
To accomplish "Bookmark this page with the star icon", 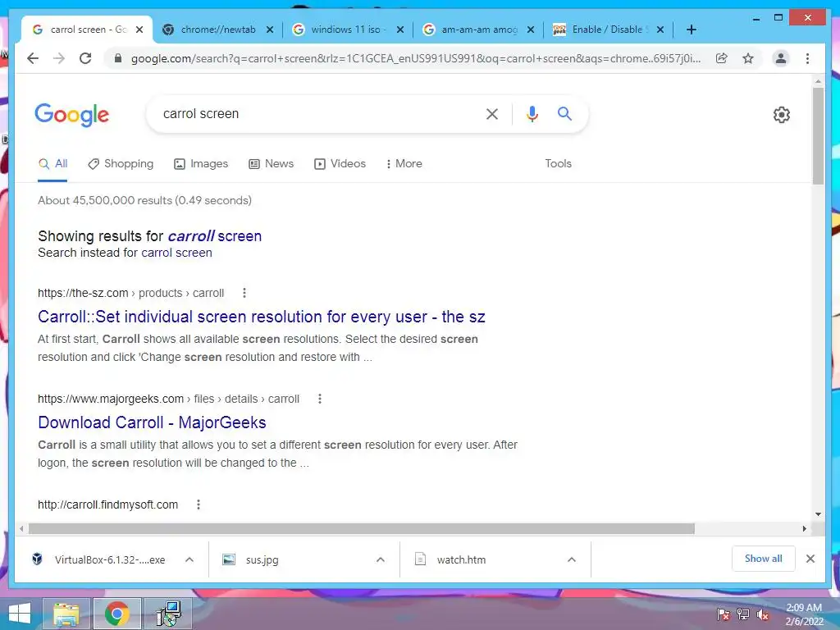I will [748, 58].
